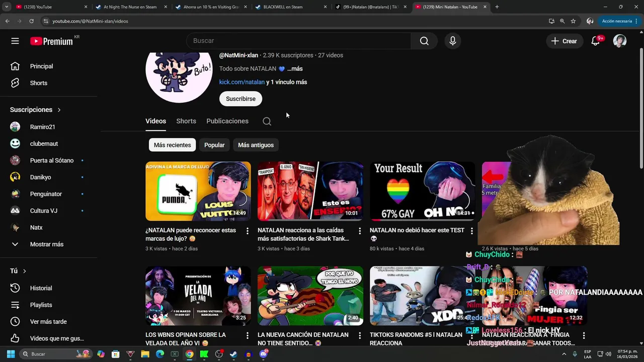Open 'Ver más tarde' in the sidebar
Image resolution: width=644 pixels, height=362 pixels.
coord(48,322)
